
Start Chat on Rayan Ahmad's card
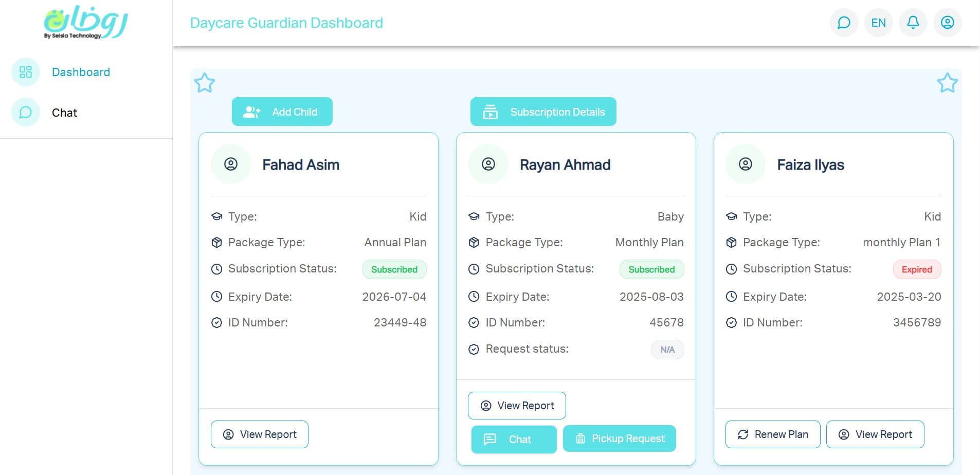[x=514, y=440]
